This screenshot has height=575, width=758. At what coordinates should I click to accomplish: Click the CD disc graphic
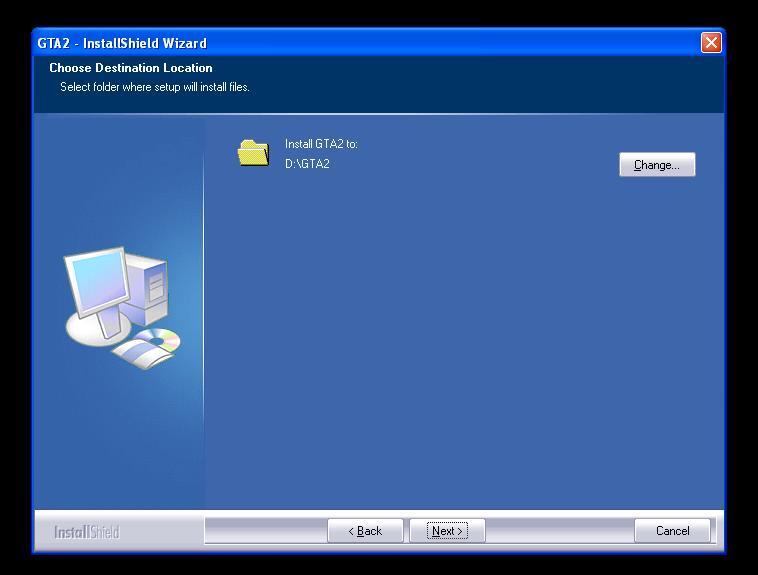161,340
